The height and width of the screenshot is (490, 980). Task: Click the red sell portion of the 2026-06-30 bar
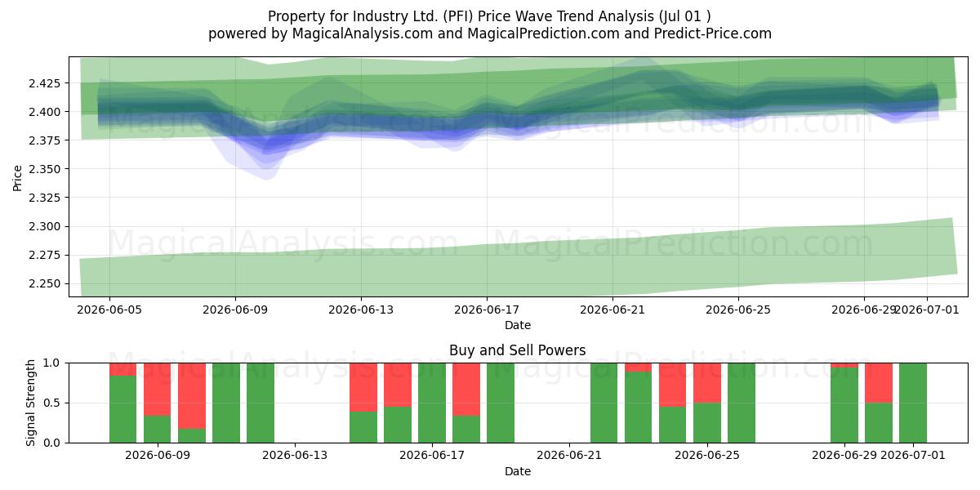(x=879, y=383)
